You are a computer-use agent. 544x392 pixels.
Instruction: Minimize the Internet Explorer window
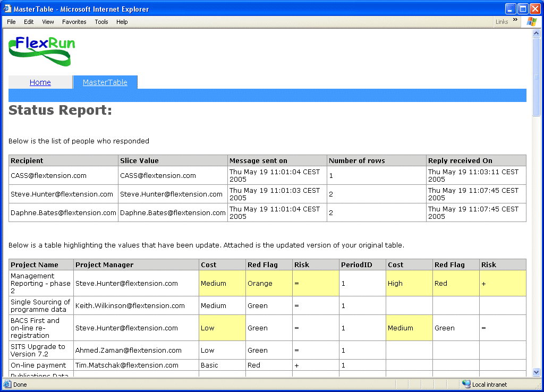[x=510, y=8]
